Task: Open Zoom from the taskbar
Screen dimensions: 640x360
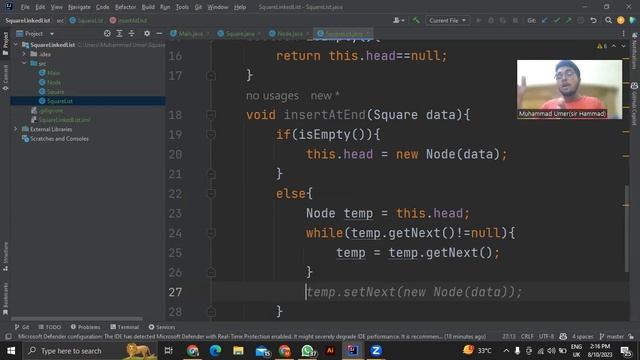Action: [376, 351]
